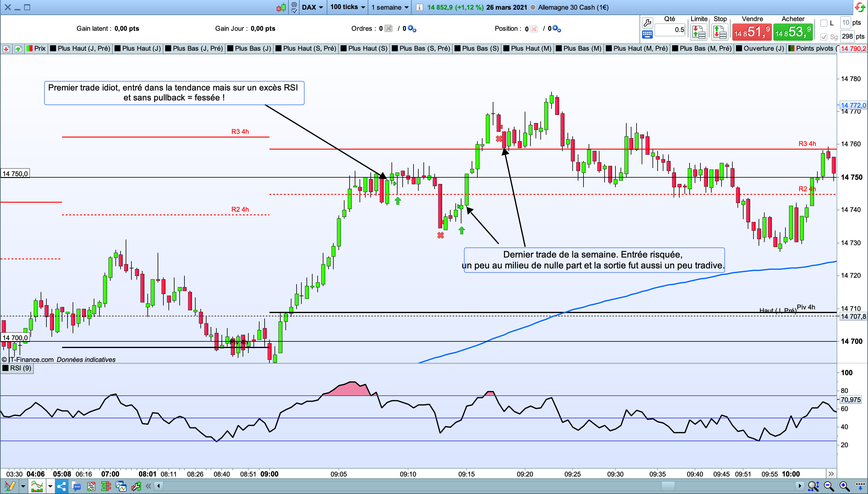
Task: Click the blue share icon
Action: coord(61,486)
